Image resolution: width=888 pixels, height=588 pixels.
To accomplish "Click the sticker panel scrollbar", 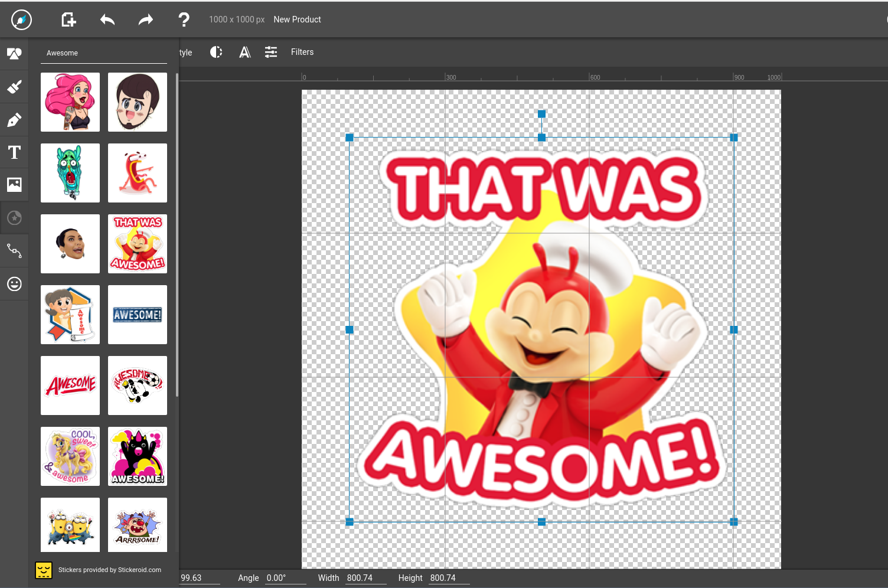I will click(x=177, y=235).
